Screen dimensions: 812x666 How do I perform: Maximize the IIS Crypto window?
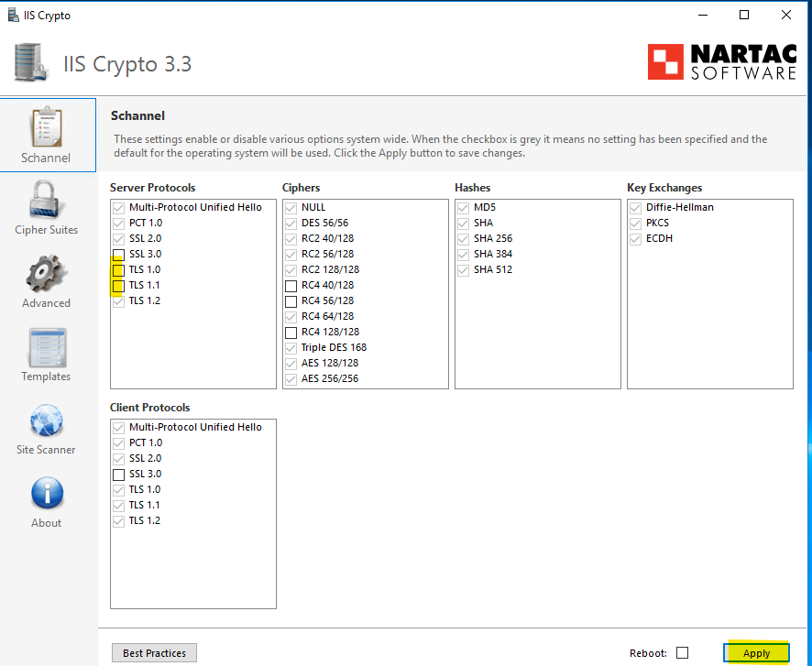tap(744, 15)
